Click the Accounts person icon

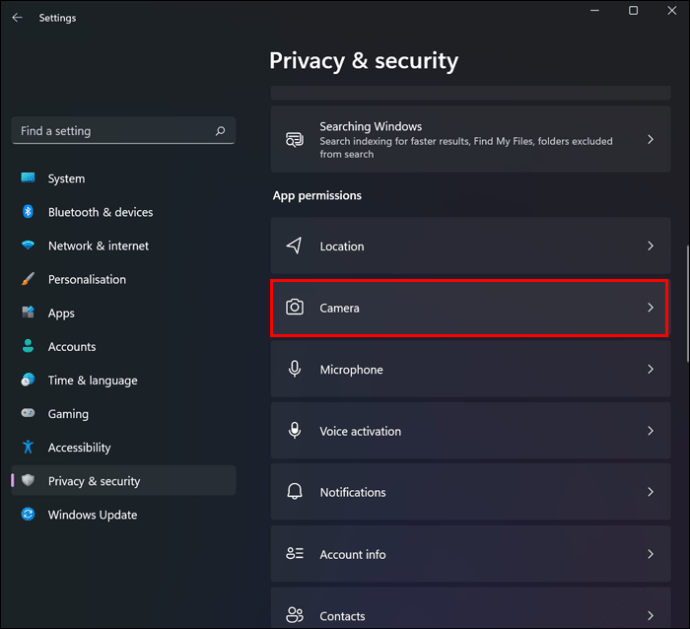28,346
